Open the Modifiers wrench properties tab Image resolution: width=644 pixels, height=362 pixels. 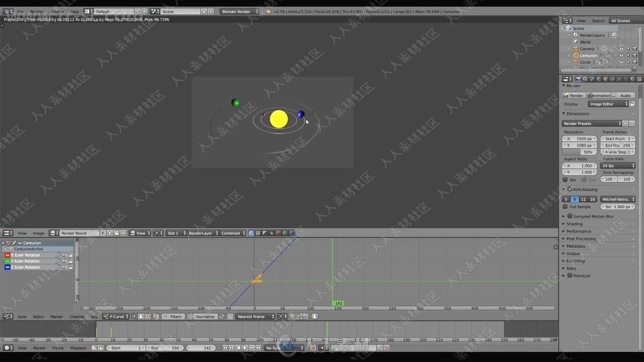tap(619, 79)
